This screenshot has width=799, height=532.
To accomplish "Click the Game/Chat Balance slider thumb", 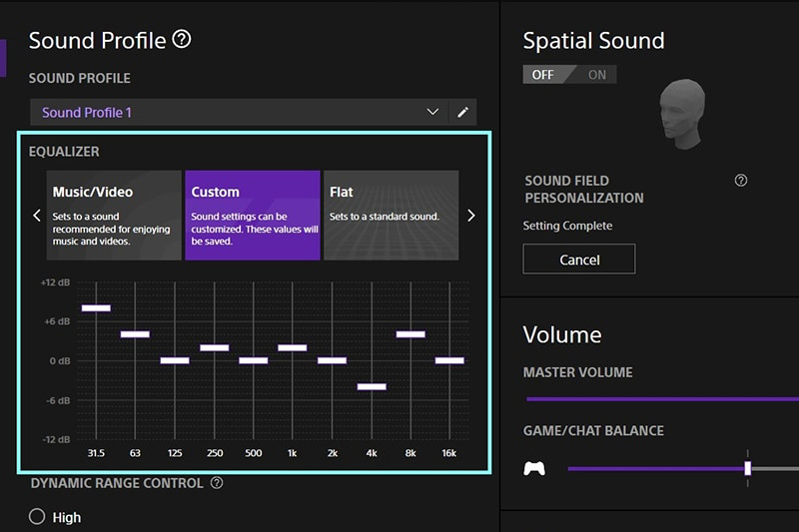I will (747, 468).
